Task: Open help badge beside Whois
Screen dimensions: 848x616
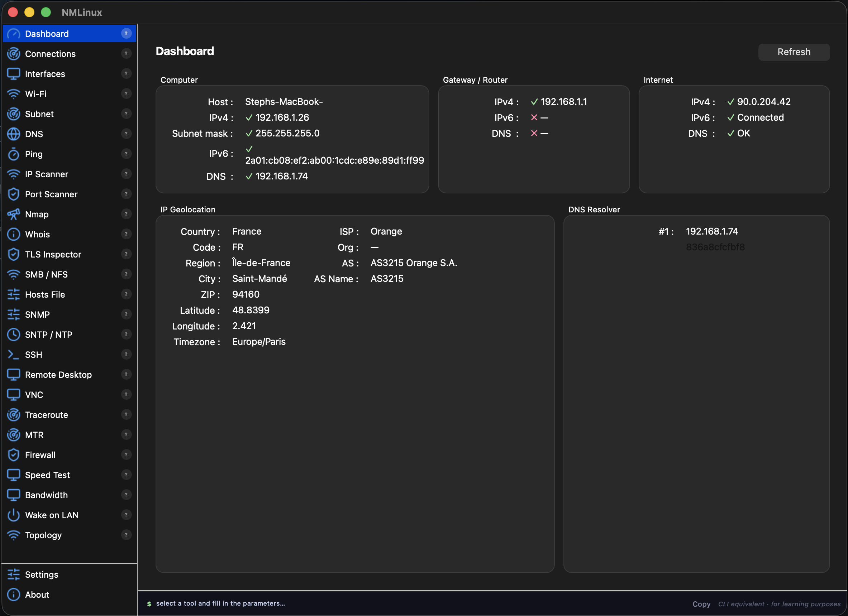Action: tap(127, 234)
